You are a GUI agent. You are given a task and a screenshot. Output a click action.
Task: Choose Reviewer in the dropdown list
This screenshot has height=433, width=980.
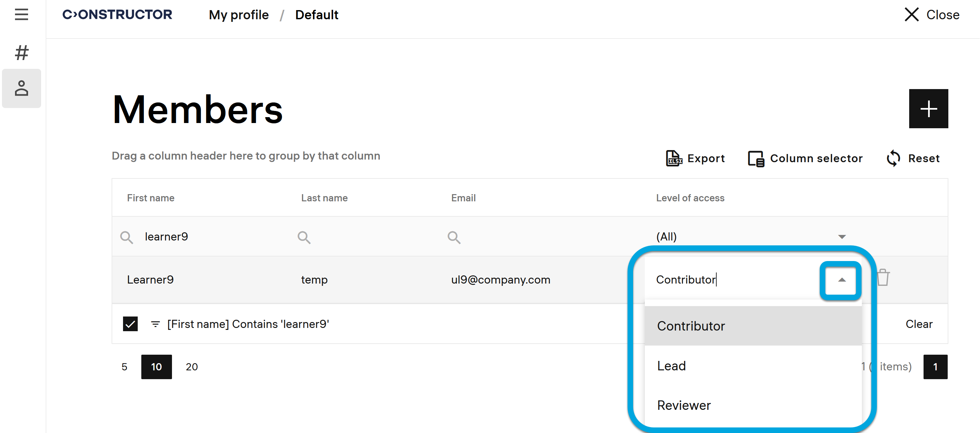click(684, 405)
